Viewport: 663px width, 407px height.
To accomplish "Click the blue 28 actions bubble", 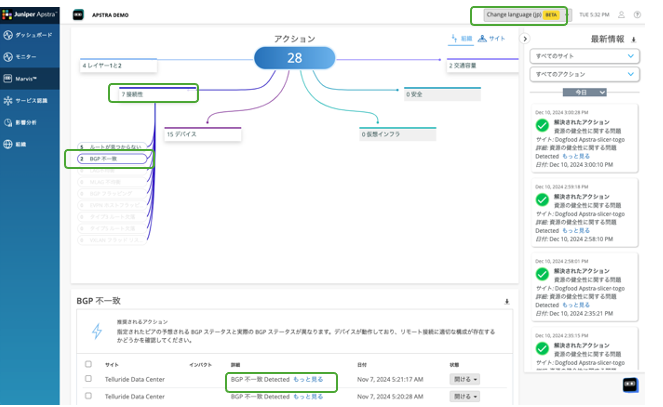I will coord(294,58).
